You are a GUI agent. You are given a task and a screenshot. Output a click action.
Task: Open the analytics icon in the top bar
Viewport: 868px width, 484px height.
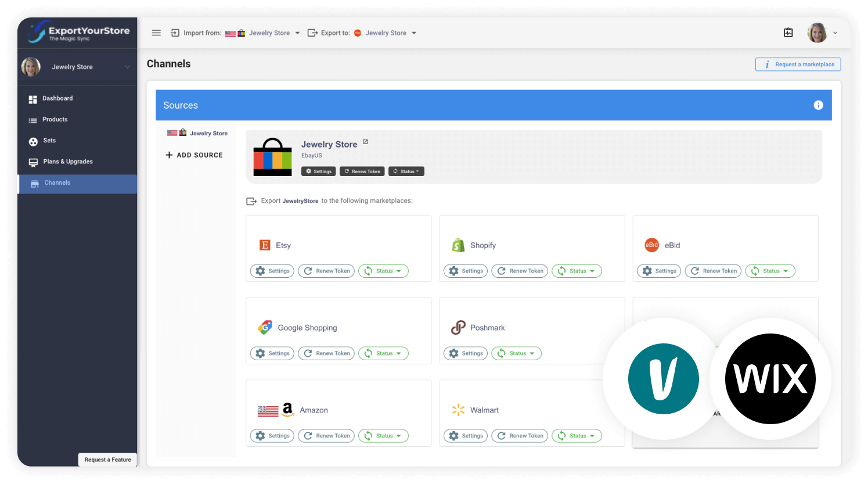tap(788, 33)
